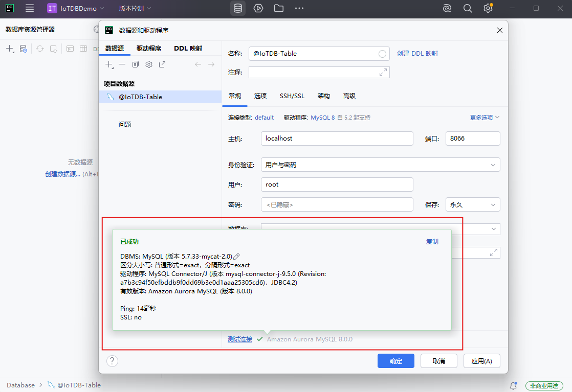Click the refresh icon in database explorer toolbar
The width and height of the screenshot is (572, 392).
point(39,49)
